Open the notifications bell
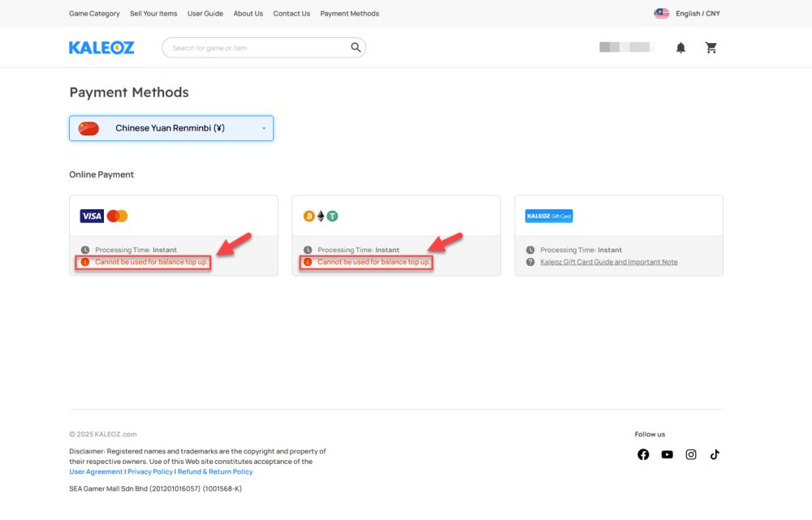The height and width of the screenshot is (520, 812). 680,48
